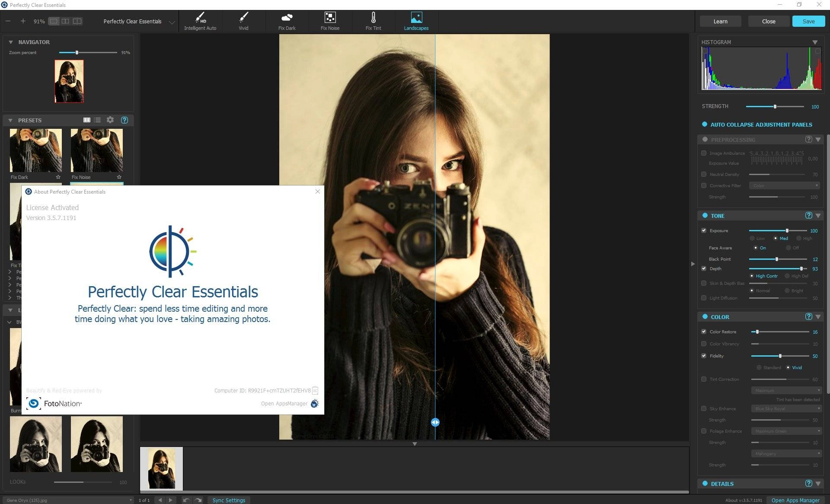Open help for the Color panel
This screenshot has width=830, height=504.
tap(809, 316)
